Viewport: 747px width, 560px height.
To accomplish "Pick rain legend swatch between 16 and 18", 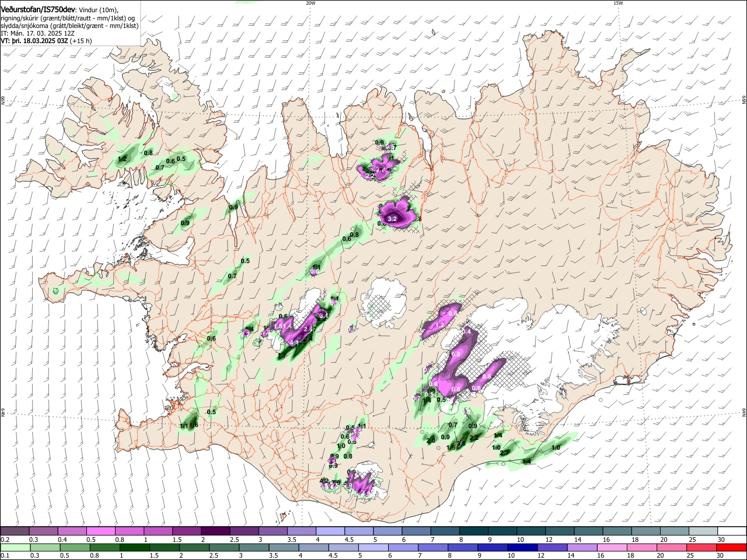I will click(x=612, y=547).
